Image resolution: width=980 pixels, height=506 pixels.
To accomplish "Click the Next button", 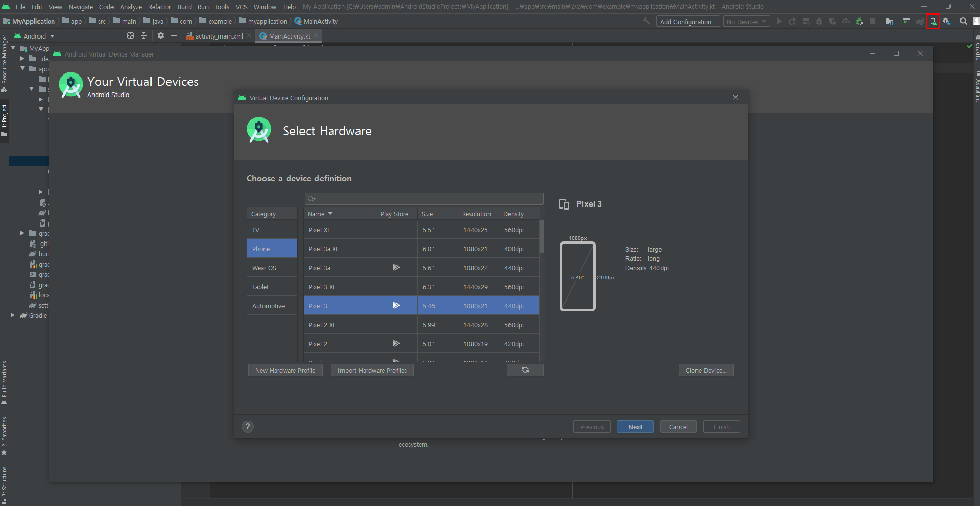I will (635, 426).
